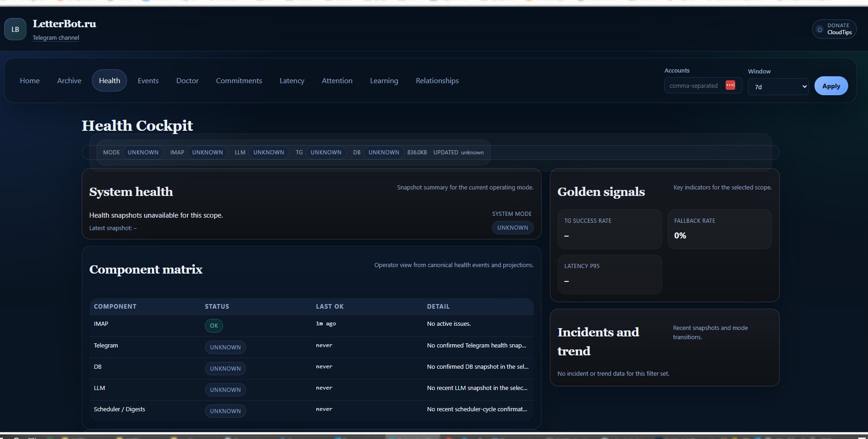Screen dimensions: 868x439
Task: Open the Doctor section
Action: click(x=187, y=80)
